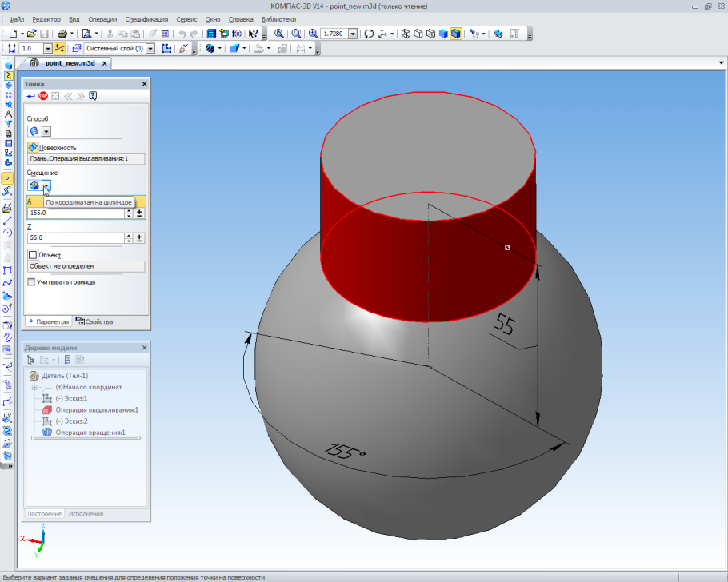728x582 pixels.
Task: Select Операция выдавливания:1 in model tree
Action: [96, 409]
